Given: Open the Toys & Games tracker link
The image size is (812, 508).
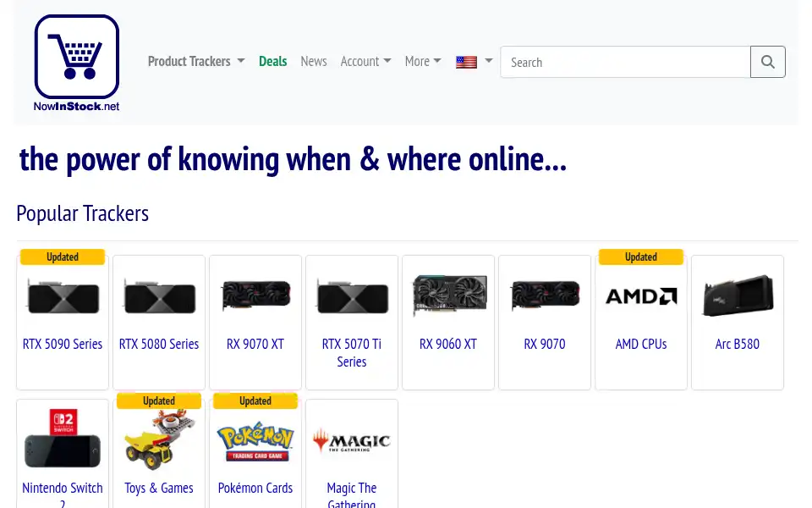Looking at the screenshot, I should pos(159,489).
